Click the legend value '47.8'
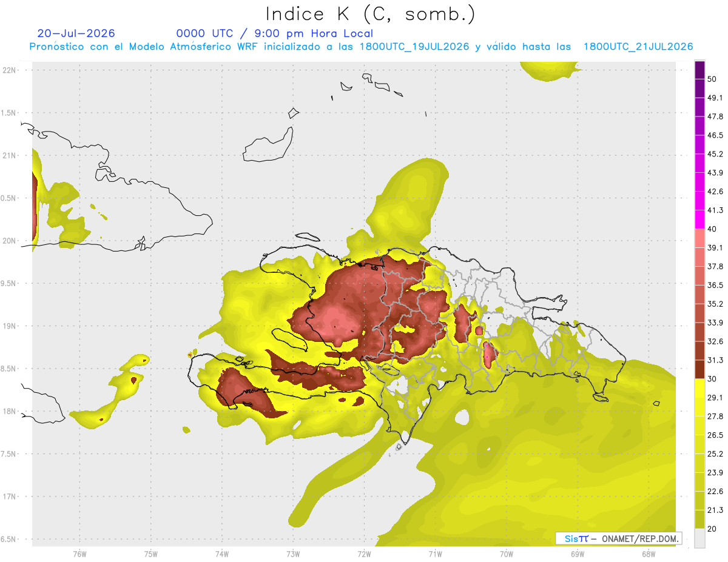The image size is (728, 562). [x=715, y=116]
